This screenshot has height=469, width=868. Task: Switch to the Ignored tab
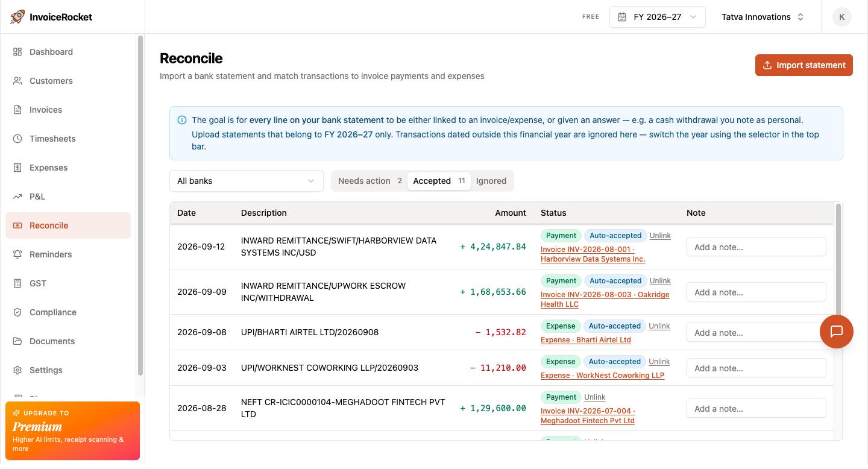[x=491, y=181]
